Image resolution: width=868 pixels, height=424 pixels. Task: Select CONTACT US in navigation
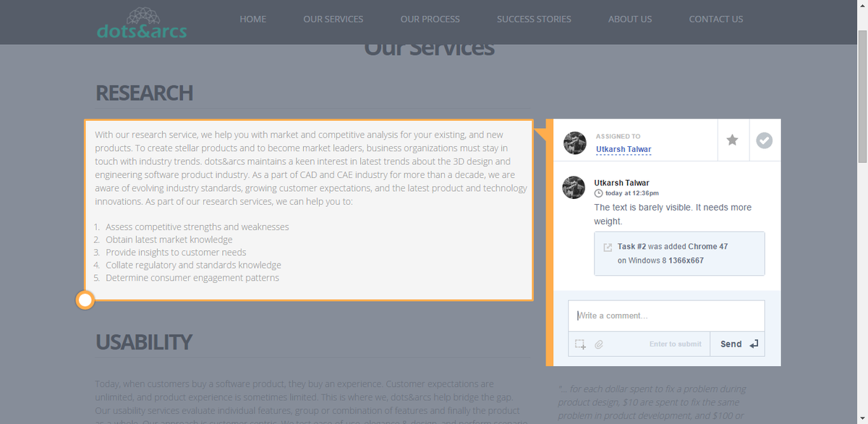[x=716, y=19]
